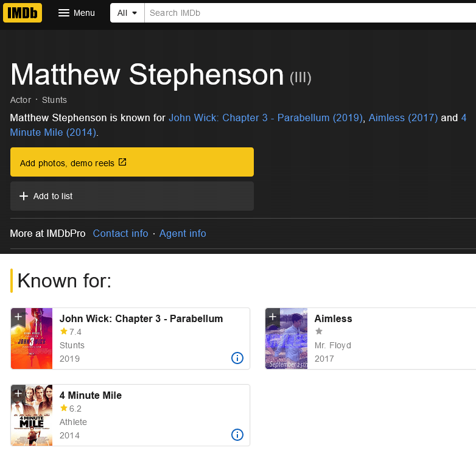Click the IMDb logo
The height and width of the screenshot is (467, 476).
23,13
